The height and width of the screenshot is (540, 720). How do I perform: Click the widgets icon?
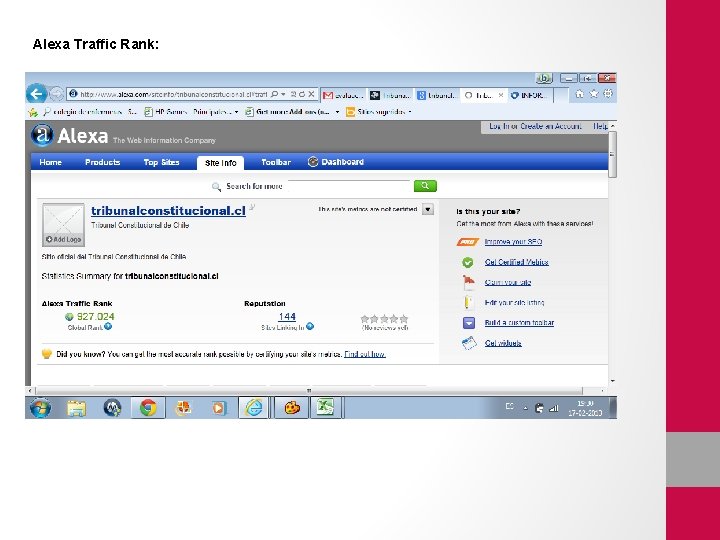tap(469, 343)
